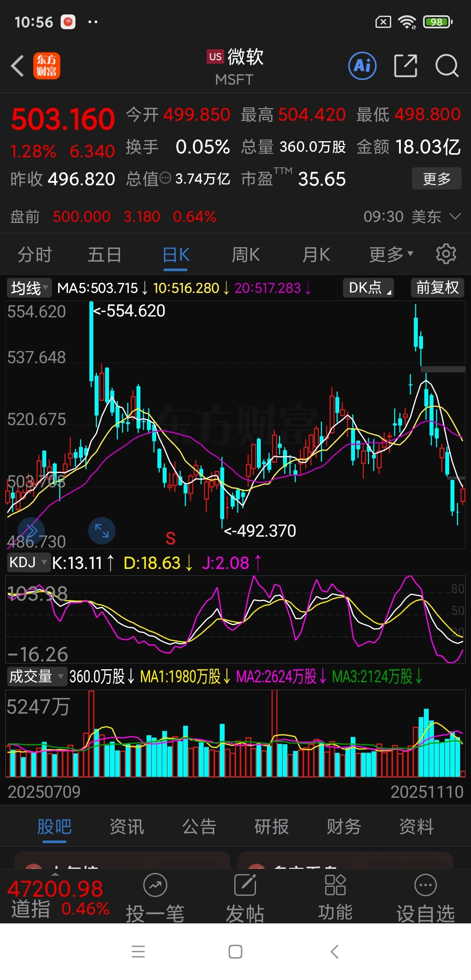
Task: Open the 东方财富 app logo
Action: point(47,66)
